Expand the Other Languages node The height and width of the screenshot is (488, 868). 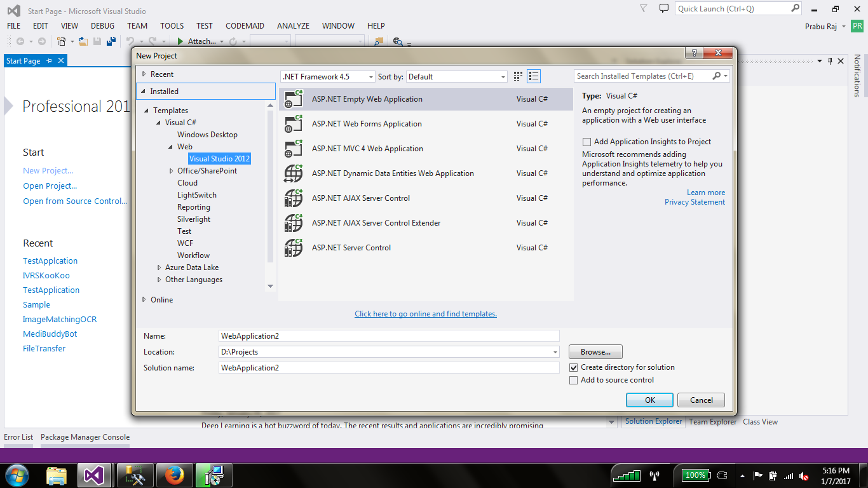pyautogui.click(x=159, y=280)
